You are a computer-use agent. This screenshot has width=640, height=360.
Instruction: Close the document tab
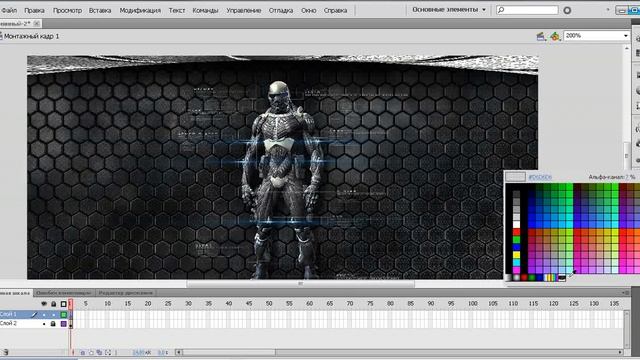point(36,24)
